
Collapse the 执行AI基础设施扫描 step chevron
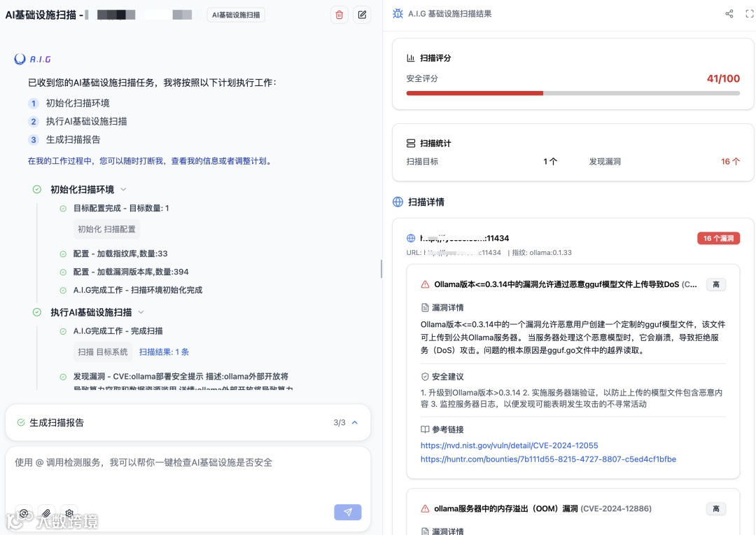141,312
